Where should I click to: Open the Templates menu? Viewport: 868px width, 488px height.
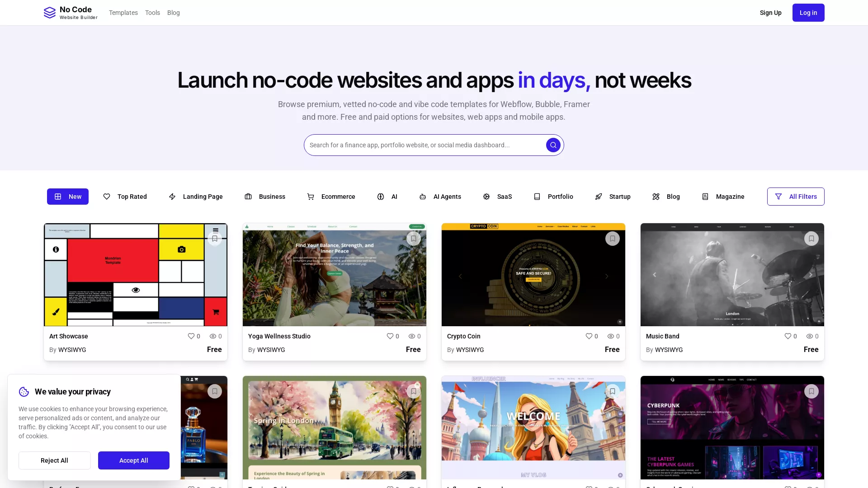[x=123, y=13]
